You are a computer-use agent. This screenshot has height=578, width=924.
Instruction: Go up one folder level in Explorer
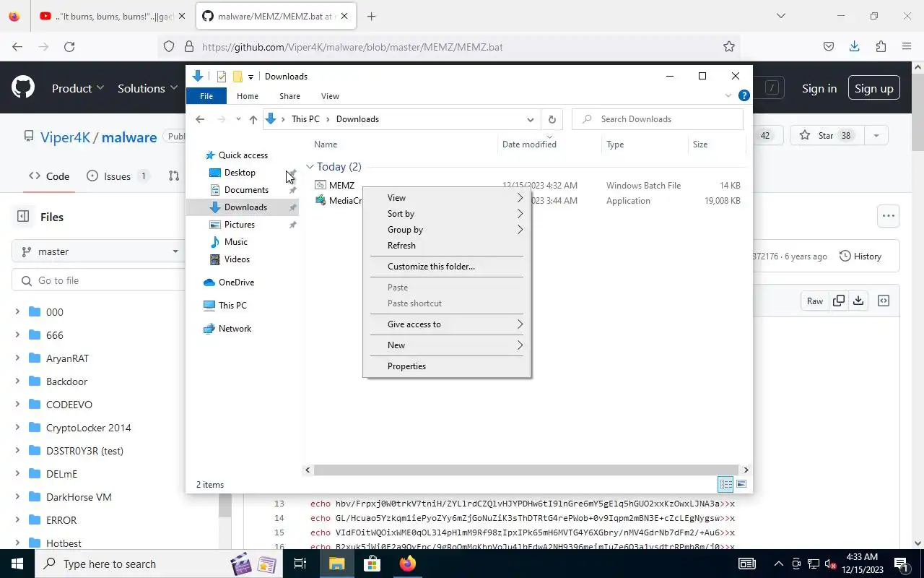click(253, 119)
